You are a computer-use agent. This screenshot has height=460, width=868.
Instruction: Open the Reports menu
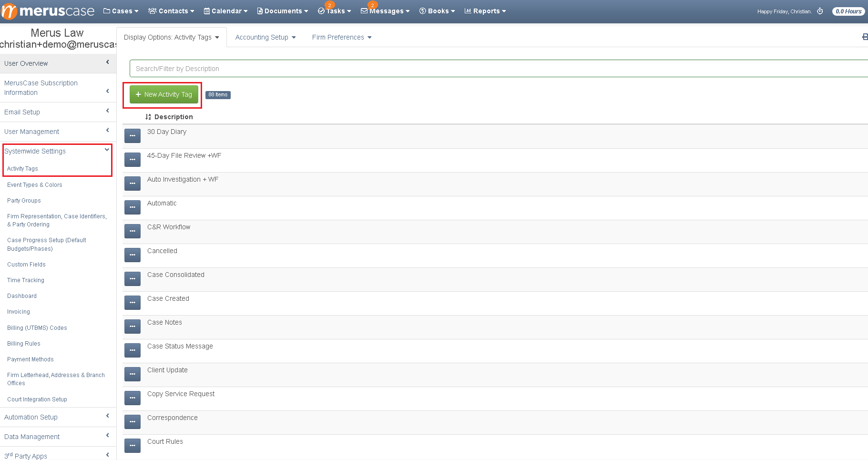485,11
